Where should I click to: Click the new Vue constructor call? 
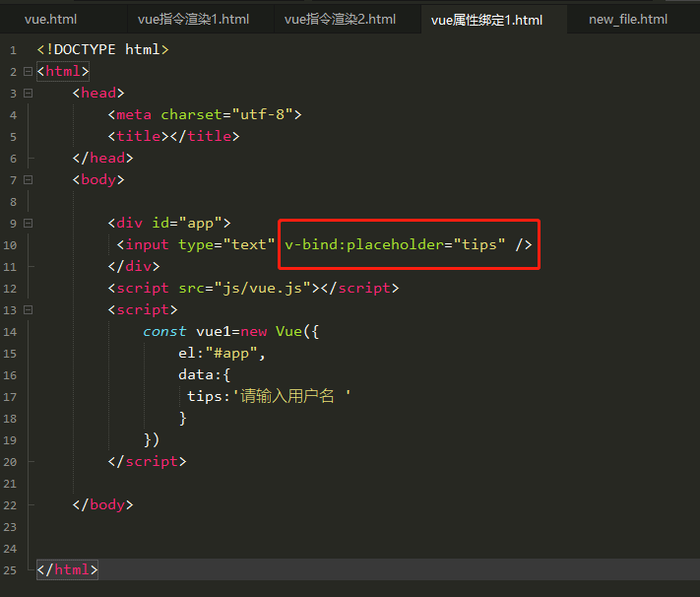[x=280, y=331]
